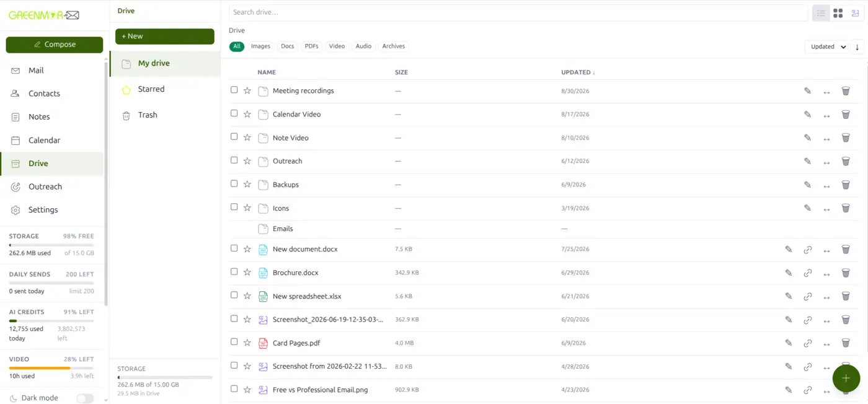Screen dimensions: 868x404
Task: Click the GreenMail logo
Action: [44, 15]
